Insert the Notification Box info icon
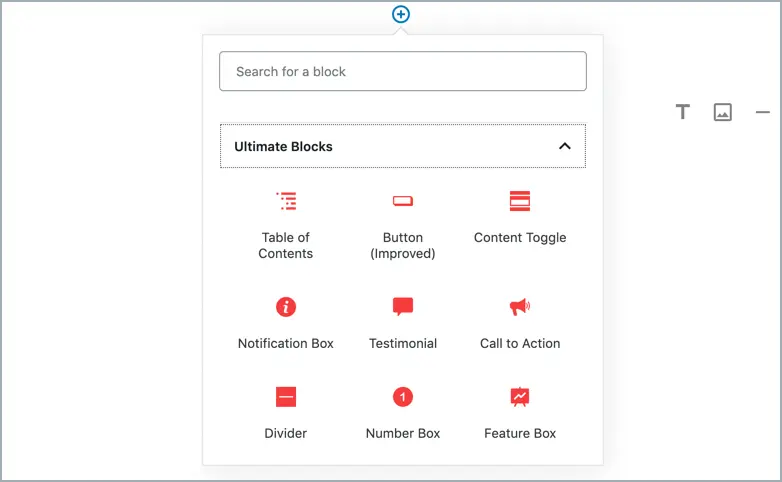Viewport: 782px width, 482px height. tap(286, 307)
